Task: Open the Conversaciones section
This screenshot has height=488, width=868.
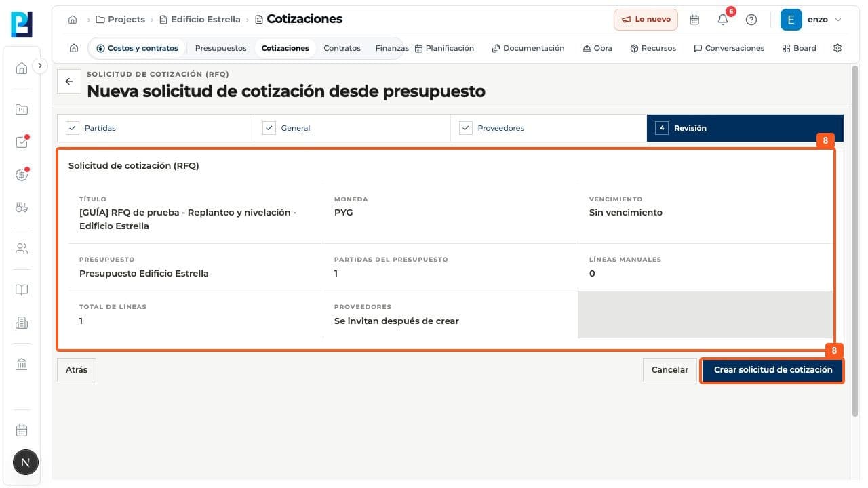Action: click(729, 48)
